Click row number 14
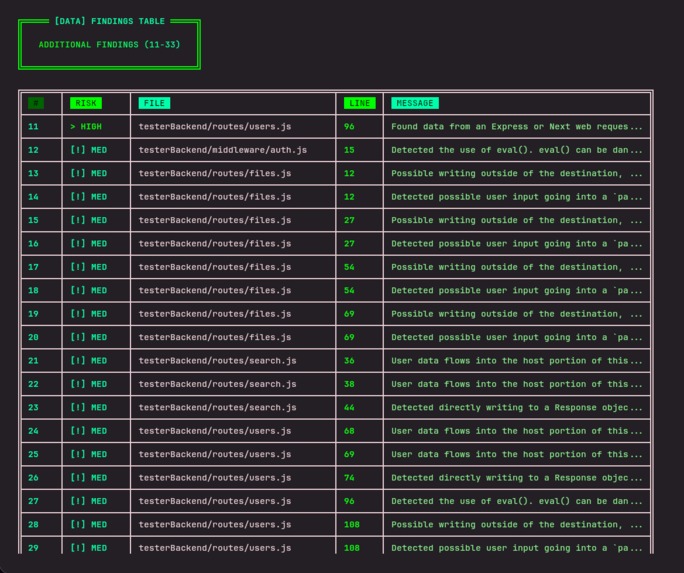Viewport: 684px width, 573px height. 33,197
